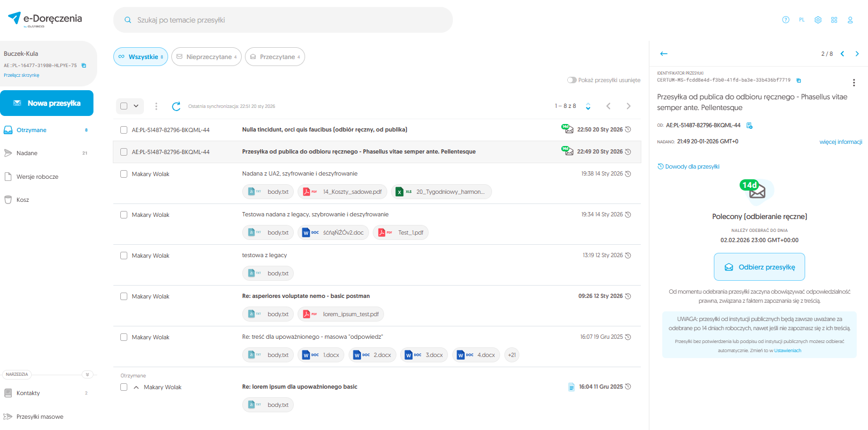Click the 'Odbierz przesyłkę' button
The image size is (868, 430).
coord(759,267)
